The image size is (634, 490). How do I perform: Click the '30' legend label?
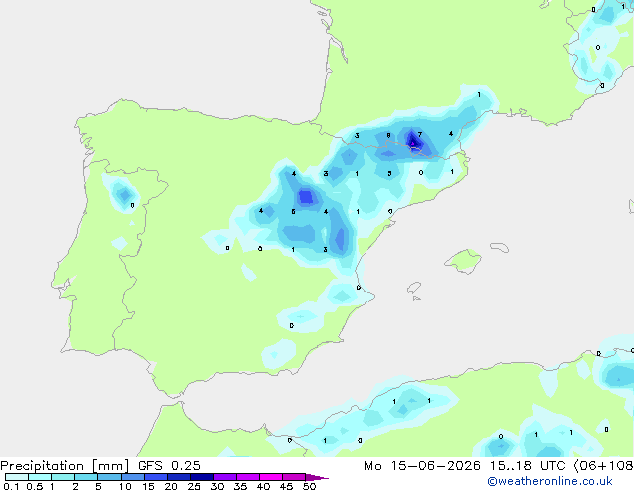[x=217, y=486]
